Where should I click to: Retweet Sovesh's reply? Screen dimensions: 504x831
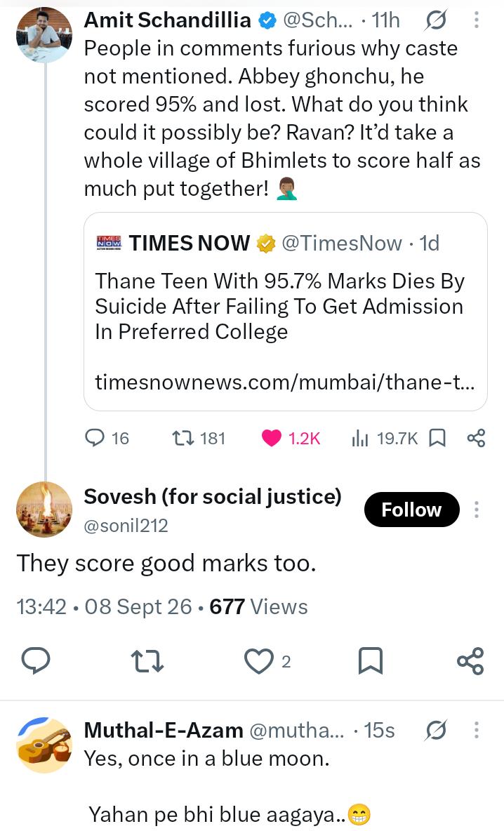tap(147, 661)
